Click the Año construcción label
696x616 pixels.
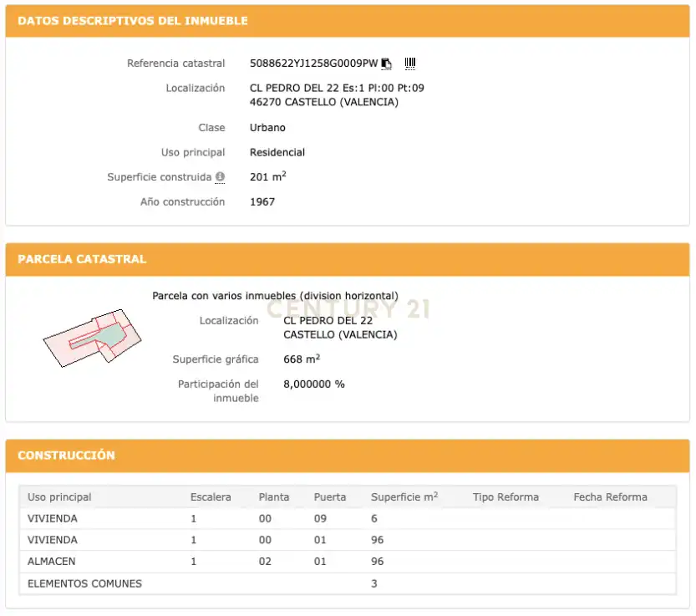click(x=183, y=202)
